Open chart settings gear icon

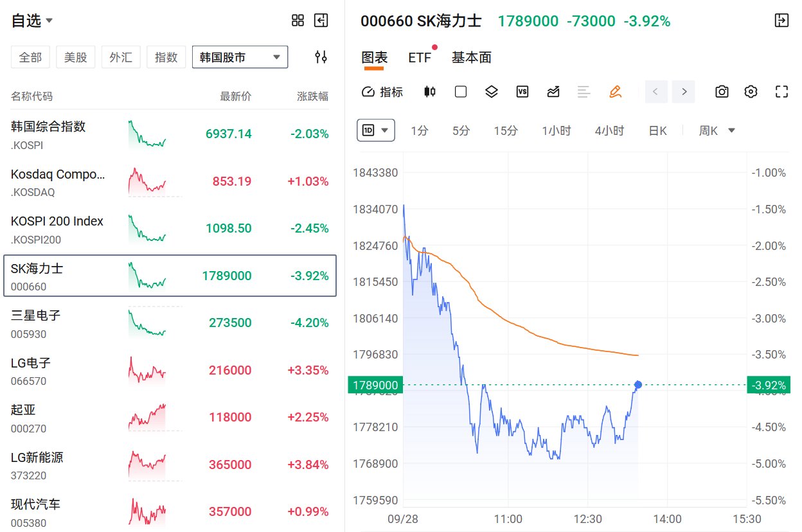coord(751,92)
